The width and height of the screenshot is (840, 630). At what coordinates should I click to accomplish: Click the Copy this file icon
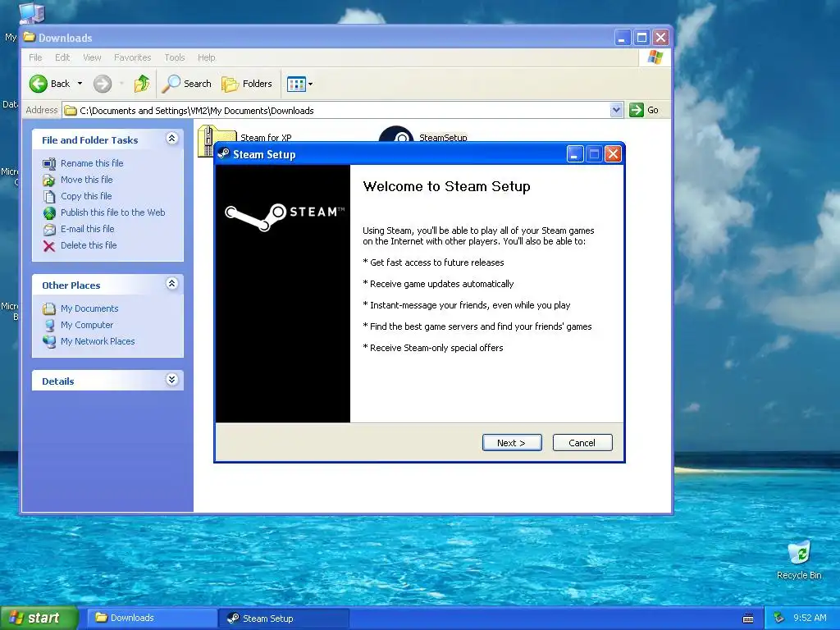tap(49, 197)
